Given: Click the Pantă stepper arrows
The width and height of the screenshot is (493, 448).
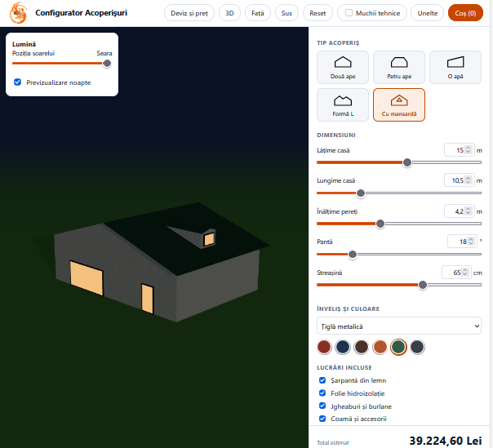Looking at the screenshot, I should 471,242.
